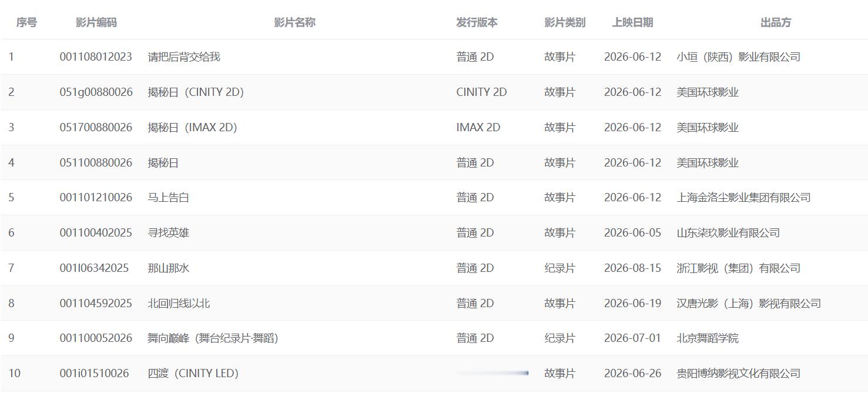Click serial number 6 in first column
Viewport: 868px width, 396px height.
point(11,233)
